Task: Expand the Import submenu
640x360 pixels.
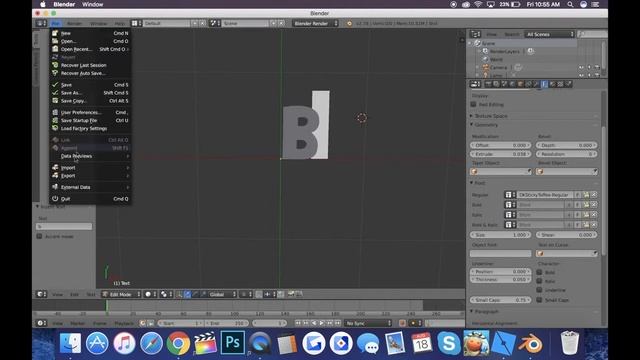Action: click(x=90, y=168)
